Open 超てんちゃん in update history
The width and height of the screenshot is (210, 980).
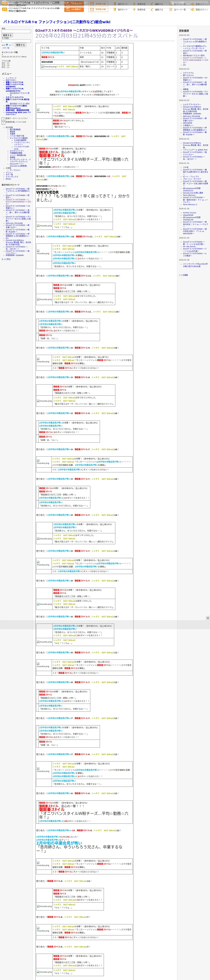(188, 75)
